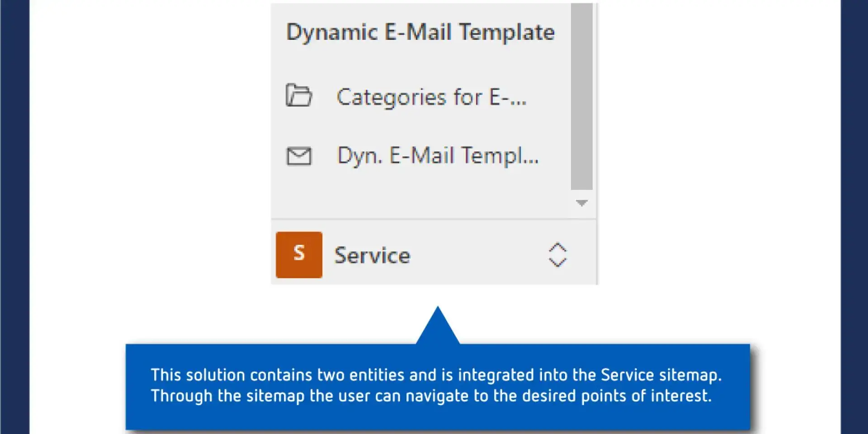Open the area switcher up-down chevrons

click(557, 255)
